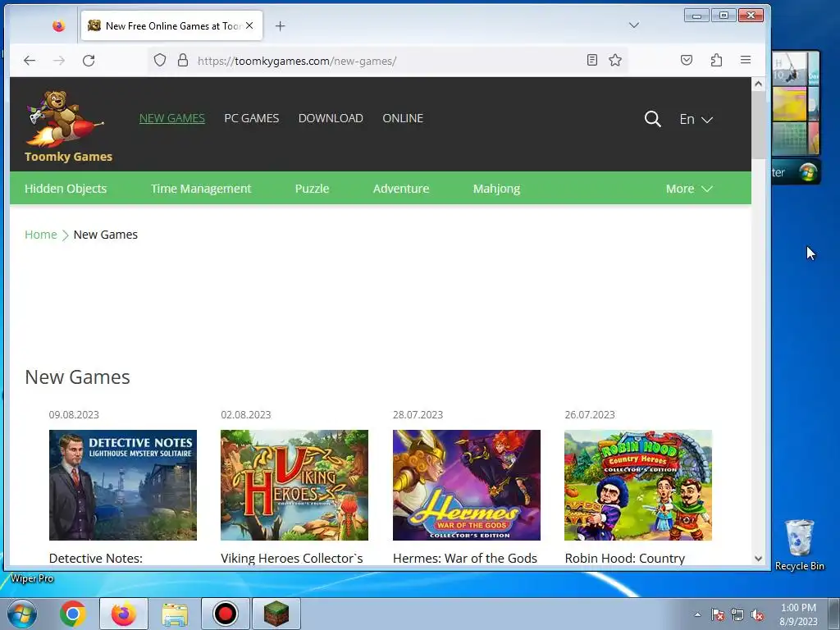Select the Recycle Bin desktop icon

[799, 546]
